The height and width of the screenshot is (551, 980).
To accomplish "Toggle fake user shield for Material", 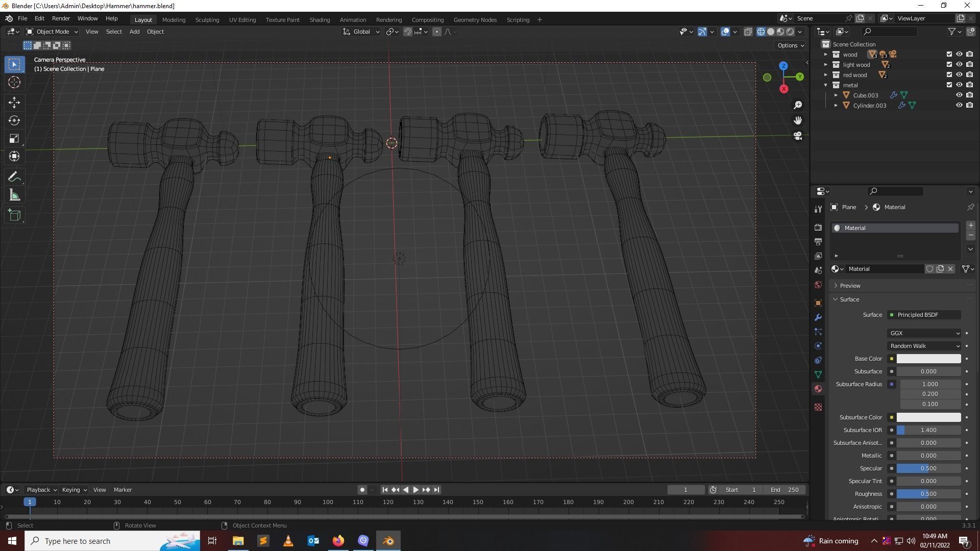I will [930, 269].
